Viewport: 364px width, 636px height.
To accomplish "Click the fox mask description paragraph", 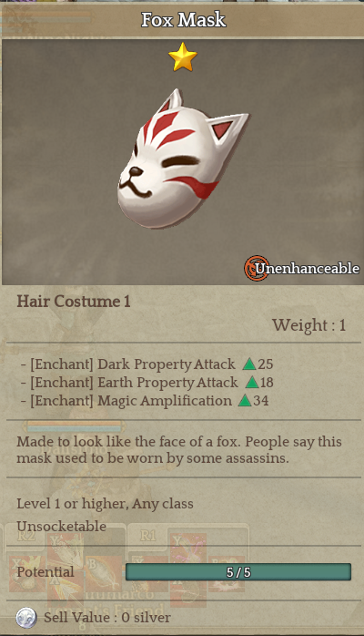I will (x=179, y=450).
